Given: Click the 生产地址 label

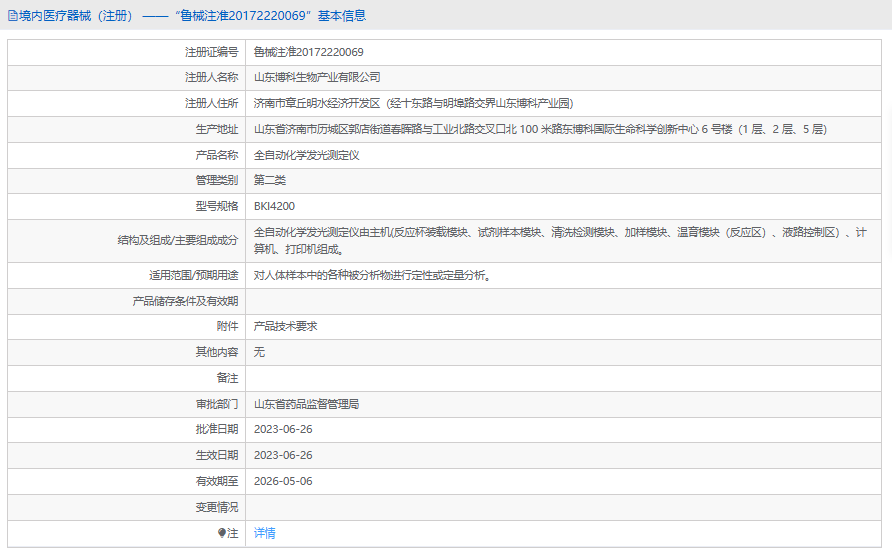Looking at the screenshot, I should tap(217, 129).
